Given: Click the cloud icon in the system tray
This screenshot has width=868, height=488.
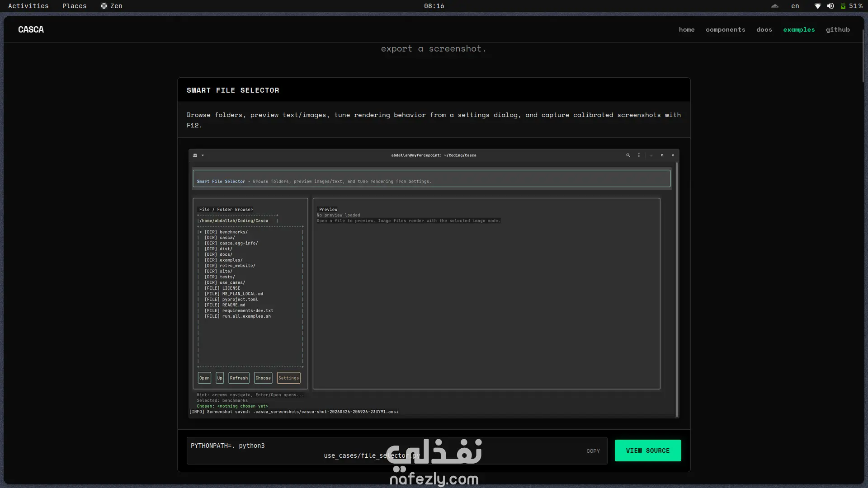Looking at the screenshot, I should click(774, 6).
